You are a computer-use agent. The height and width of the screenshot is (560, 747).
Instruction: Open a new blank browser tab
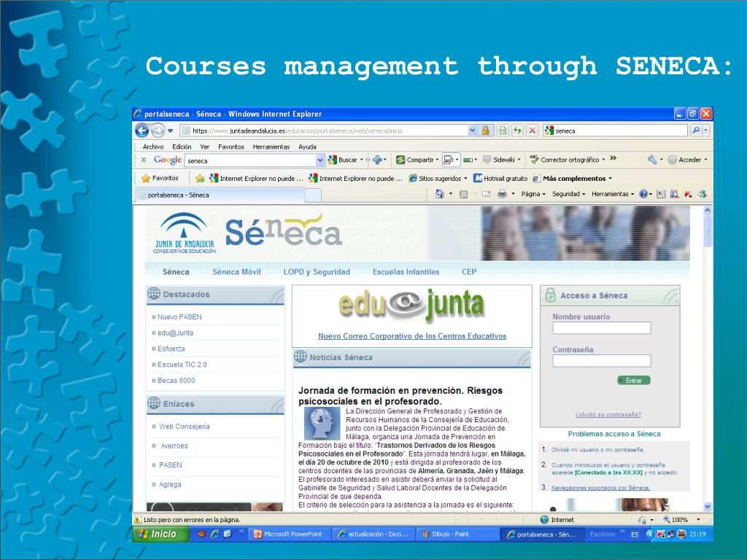tap(313, 195)
